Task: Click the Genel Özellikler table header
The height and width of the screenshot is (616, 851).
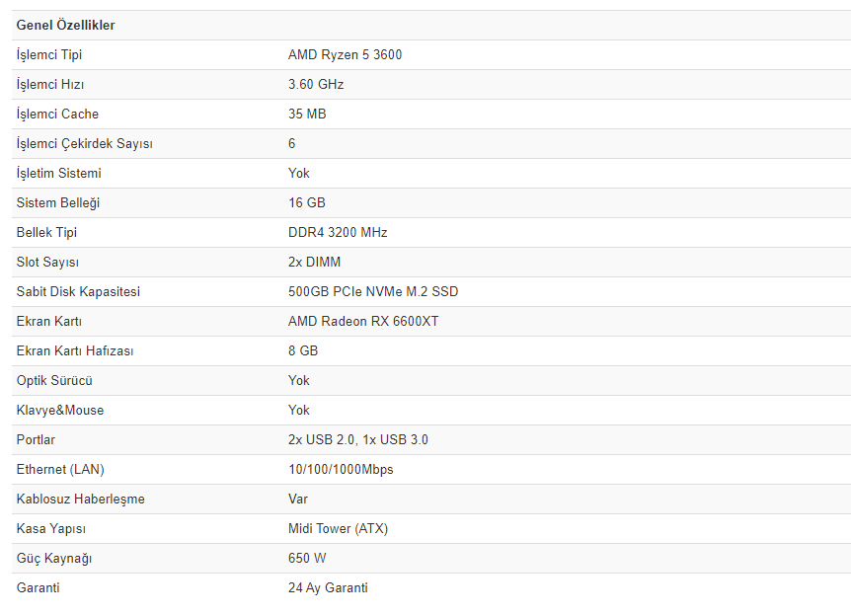Action: point(65,25)
